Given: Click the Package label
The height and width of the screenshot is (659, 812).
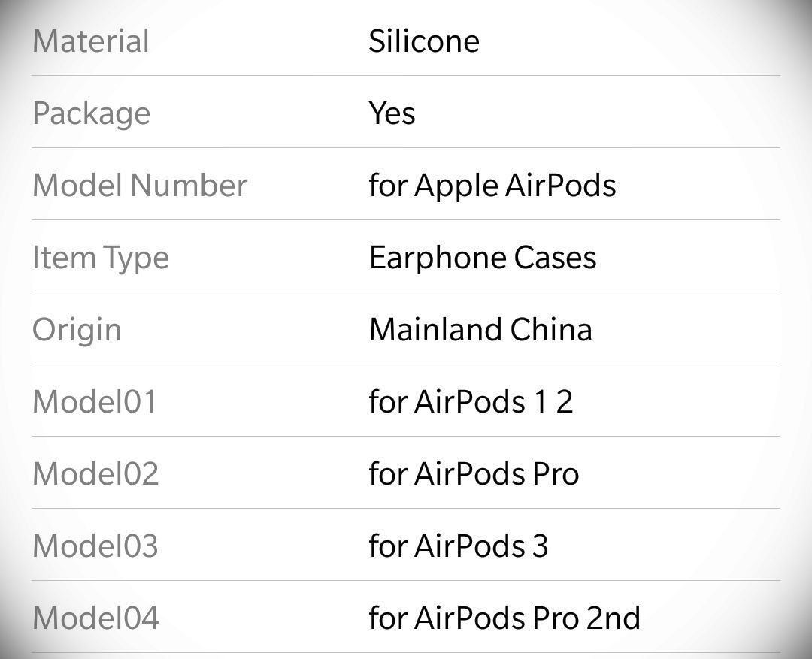Looking at the screenshot, I should click(91, 113).
